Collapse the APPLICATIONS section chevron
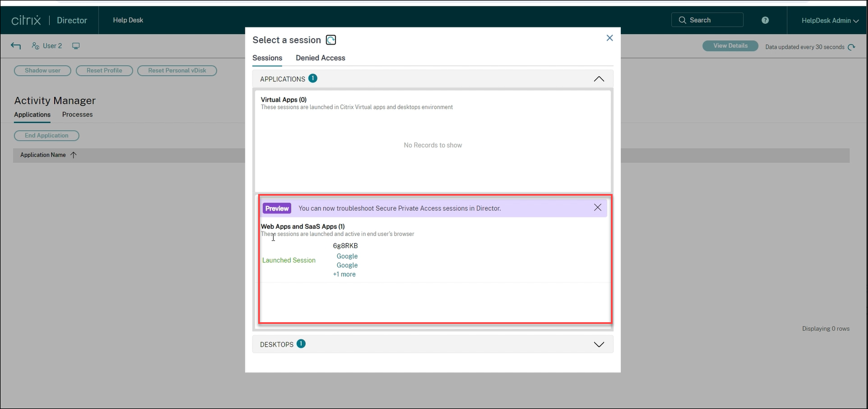The width and height of the screenshot is (868, 409). pos(599,79)
